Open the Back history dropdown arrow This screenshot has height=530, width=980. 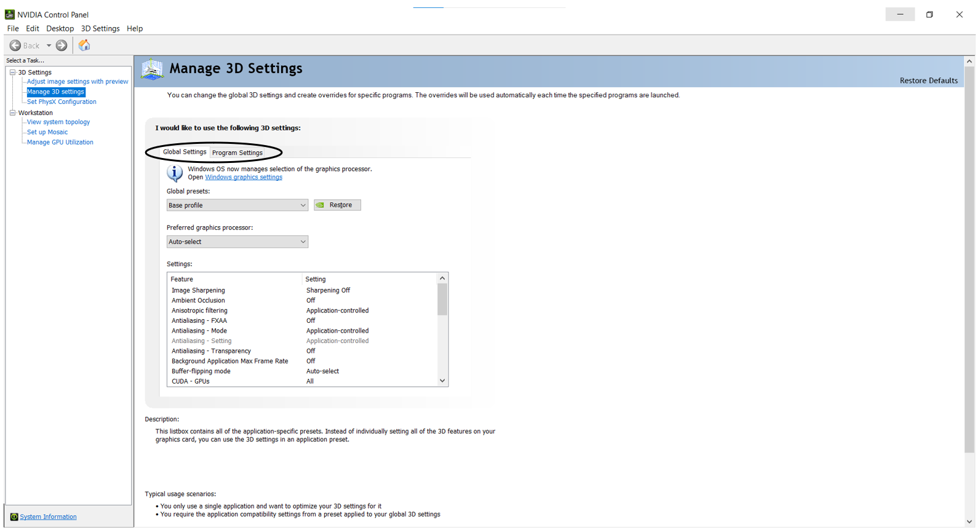[x=49, y=45]
